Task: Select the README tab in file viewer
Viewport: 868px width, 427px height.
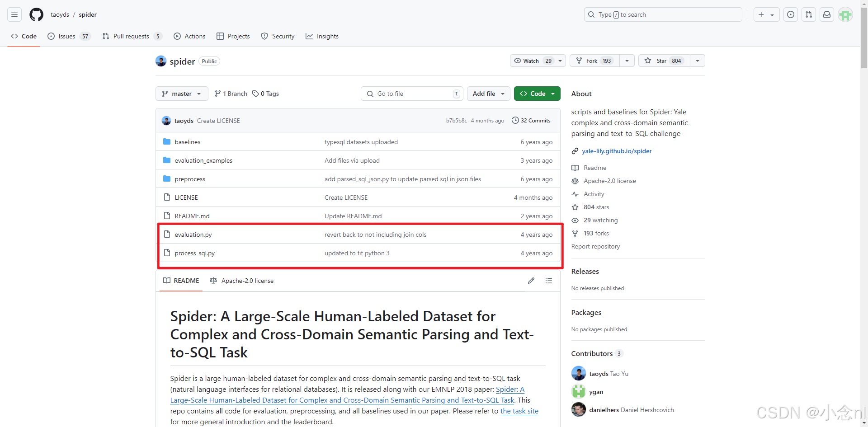Action: [181, 281]
